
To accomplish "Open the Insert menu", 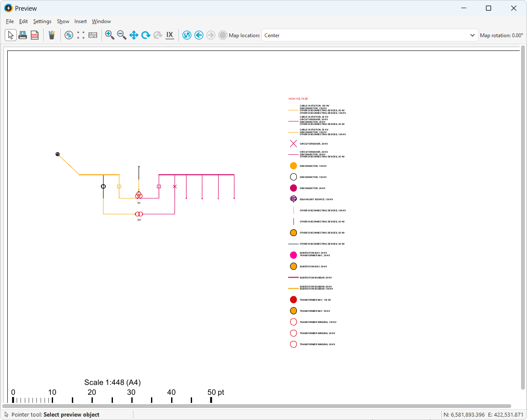I will pyautogui.click(x=80, y=21).
